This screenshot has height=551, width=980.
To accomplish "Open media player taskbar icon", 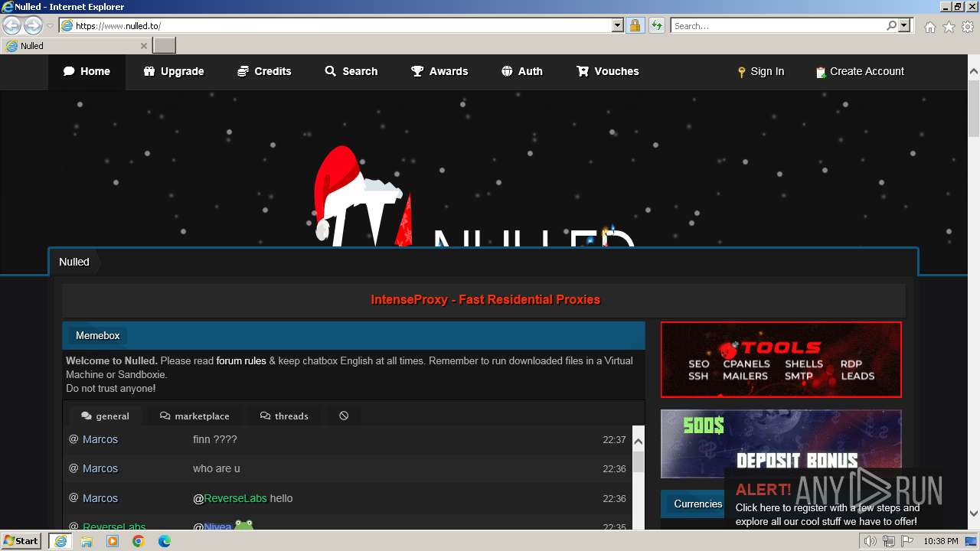I will click(x=113, y=541).
